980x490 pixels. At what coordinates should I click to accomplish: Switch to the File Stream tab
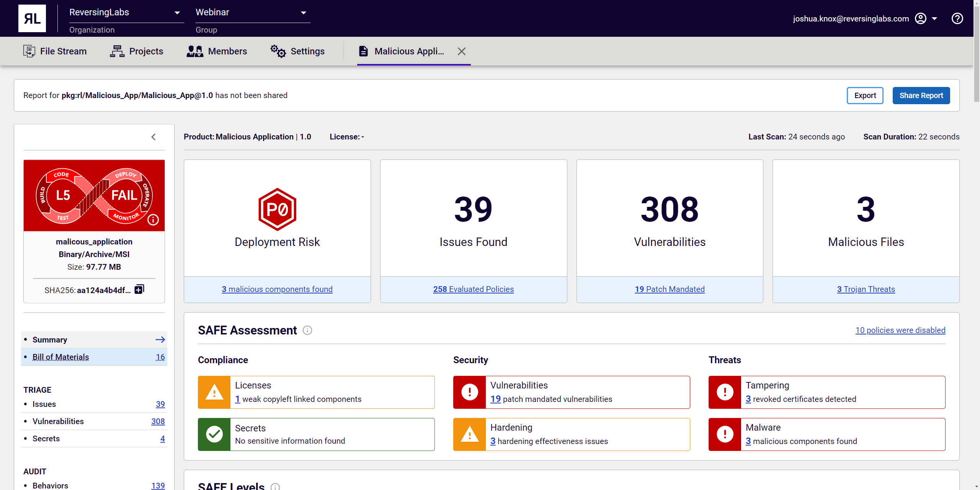(55, 51)
